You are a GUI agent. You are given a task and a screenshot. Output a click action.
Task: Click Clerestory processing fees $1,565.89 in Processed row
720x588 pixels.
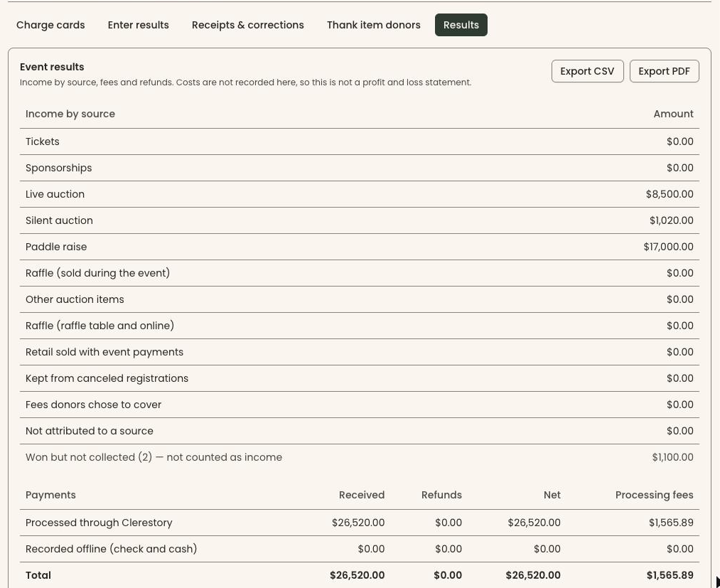click(671, 523)
